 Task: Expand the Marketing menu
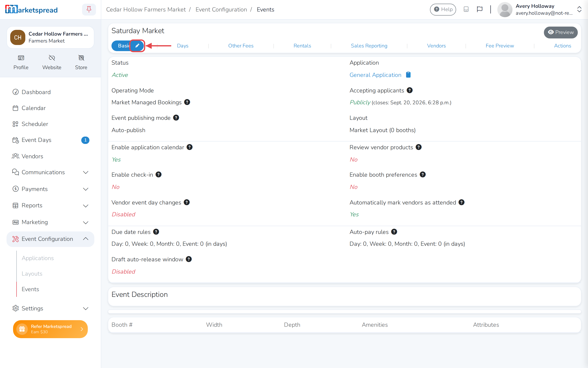pyautogui.click(x=50, y=222)
